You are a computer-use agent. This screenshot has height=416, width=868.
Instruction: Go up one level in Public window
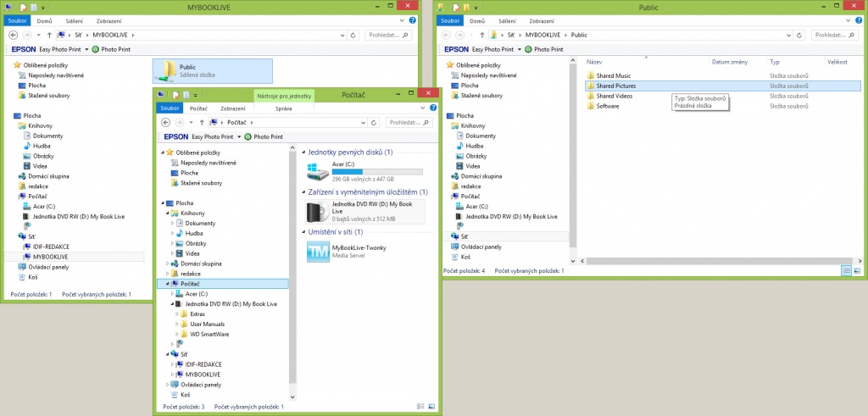coord(482,35)
